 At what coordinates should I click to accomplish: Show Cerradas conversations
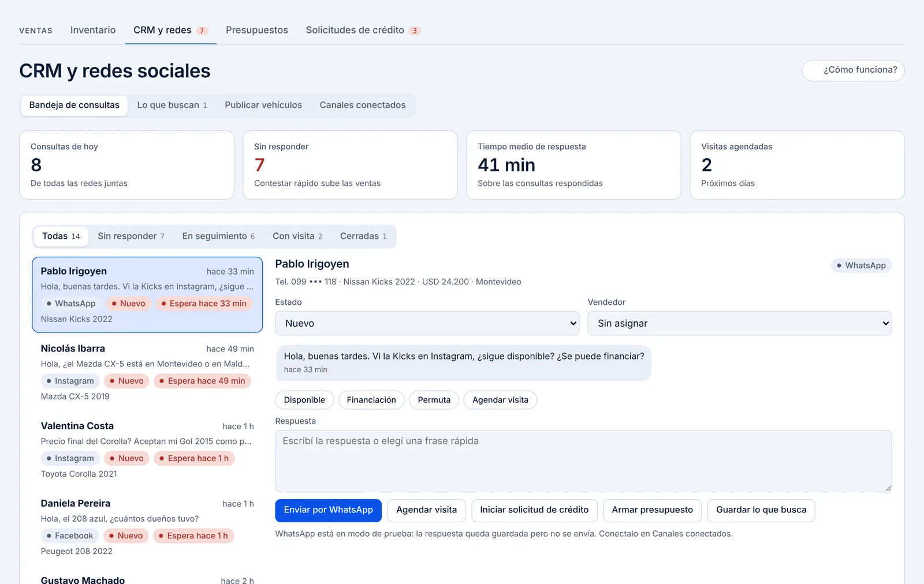(x=363, y=236)
